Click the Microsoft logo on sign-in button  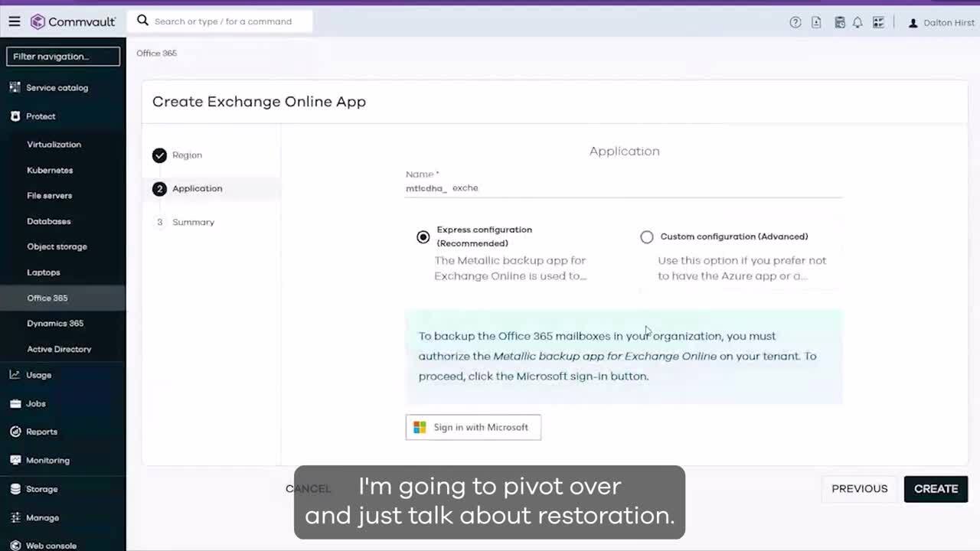coord(420,427)
